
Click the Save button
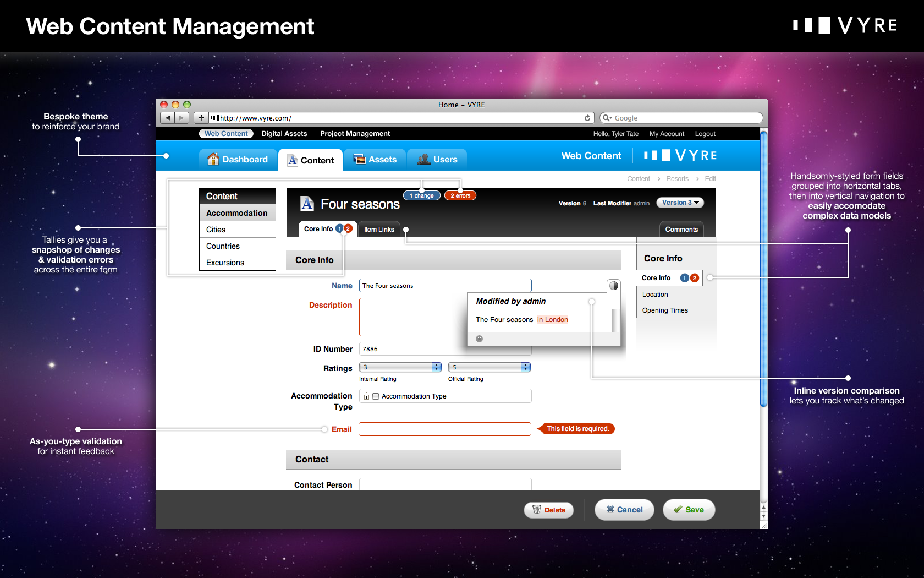pos(689,510)
